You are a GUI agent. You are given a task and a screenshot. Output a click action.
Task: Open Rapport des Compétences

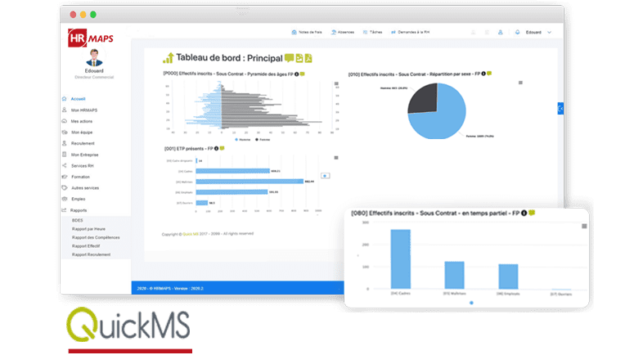click(x=96, y=237)
